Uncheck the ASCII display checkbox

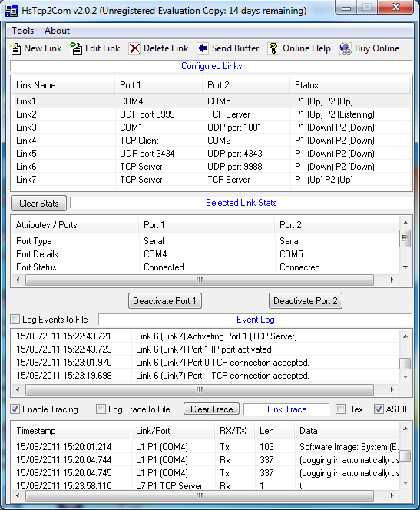point(379,409)
